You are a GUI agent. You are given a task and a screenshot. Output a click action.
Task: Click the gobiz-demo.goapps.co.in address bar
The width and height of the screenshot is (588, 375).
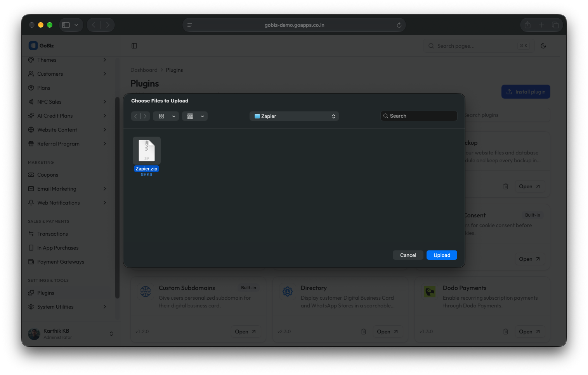pos(294,25)
